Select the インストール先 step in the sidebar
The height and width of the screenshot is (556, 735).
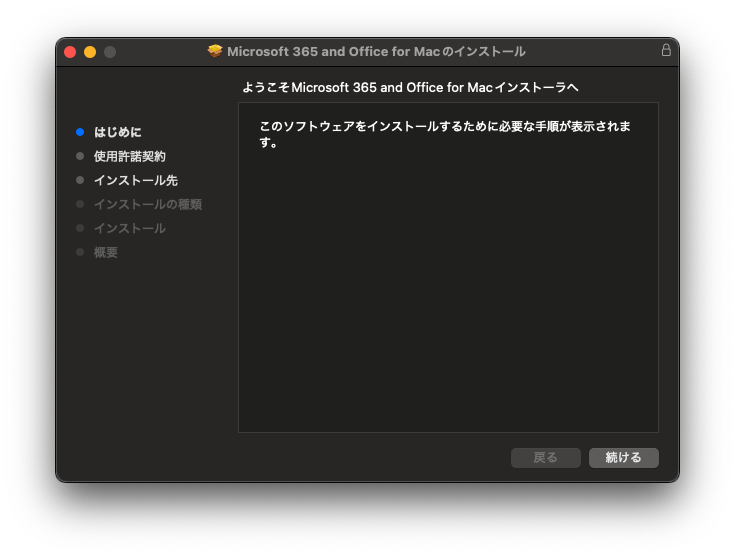pyautogui.click(x=136, y=180)
